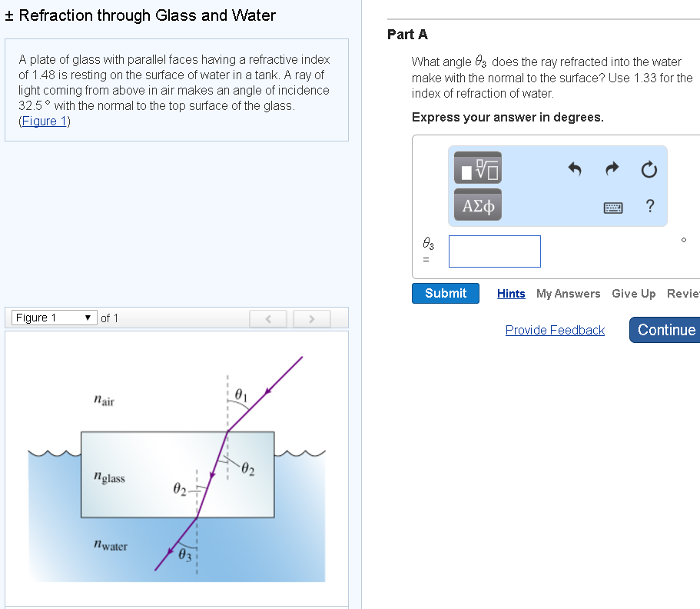The width and height of the screenshot is (700, 609).
Task: Open the equation template (square root) icon
Action: [477, 168]
